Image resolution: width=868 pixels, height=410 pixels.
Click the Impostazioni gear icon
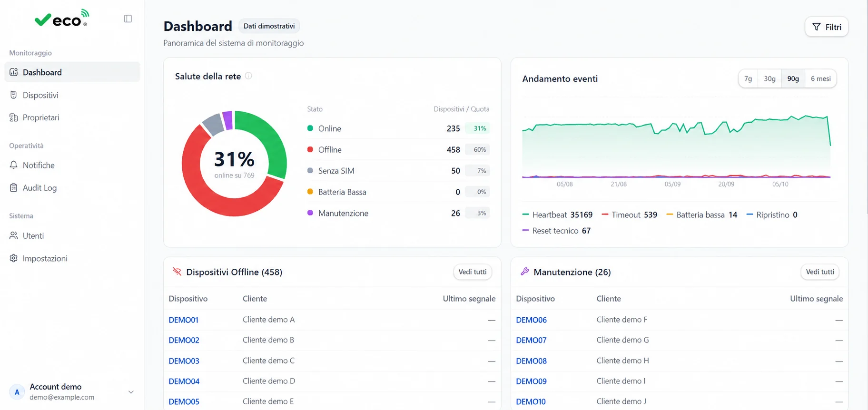[x=13, y=258]
